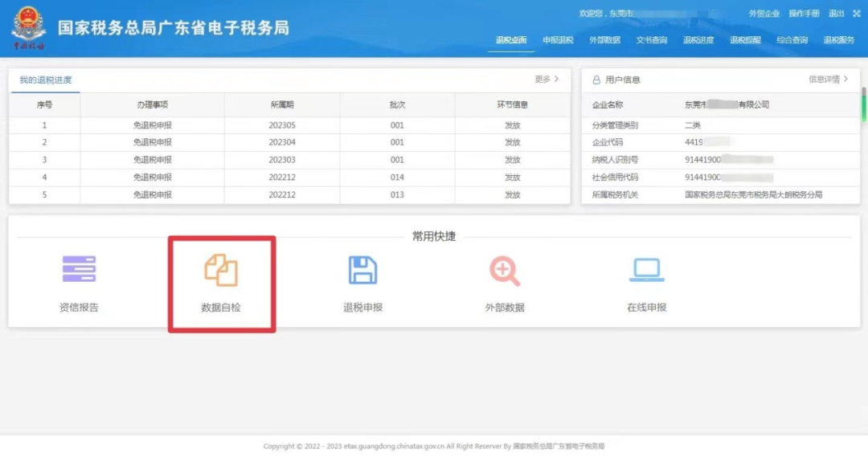Viewport: 868px width, 457px height.
Task: Click the 办理事项 column header
Action: 152,104
